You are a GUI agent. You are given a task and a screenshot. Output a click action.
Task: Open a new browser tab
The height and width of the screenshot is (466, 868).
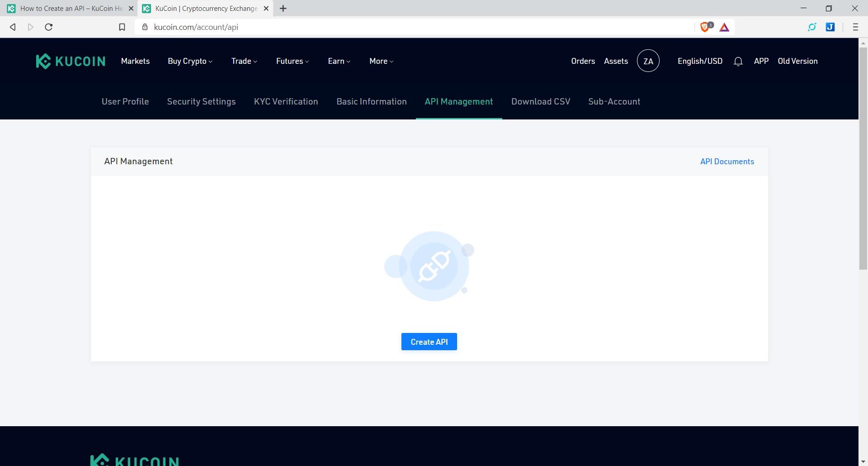point(283,8)
